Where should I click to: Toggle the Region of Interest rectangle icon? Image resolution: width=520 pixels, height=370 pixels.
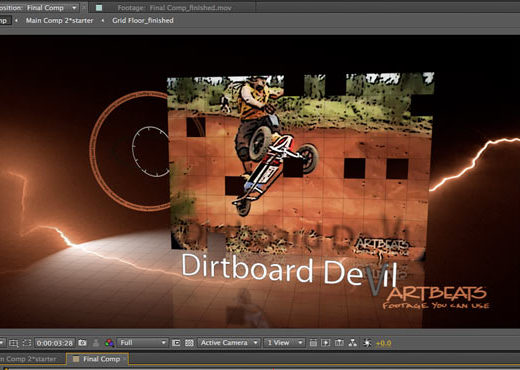(x=176, y=343)
